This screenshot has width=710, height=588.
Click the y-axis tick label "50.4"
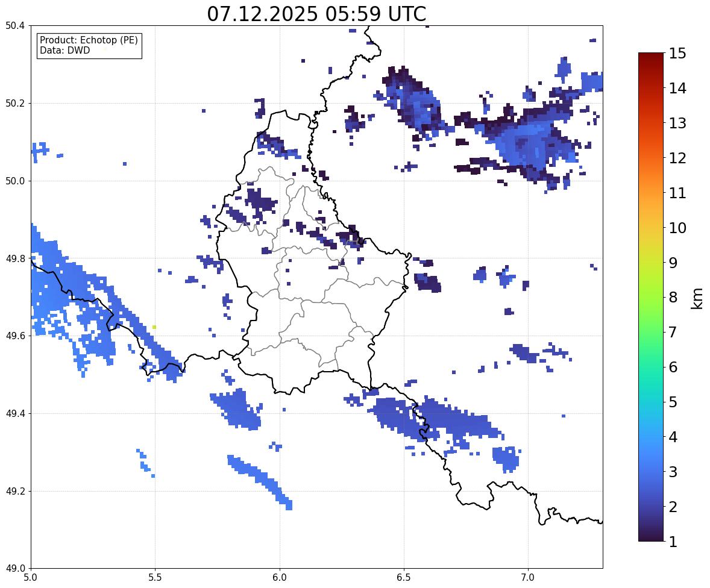coord(15,26)
